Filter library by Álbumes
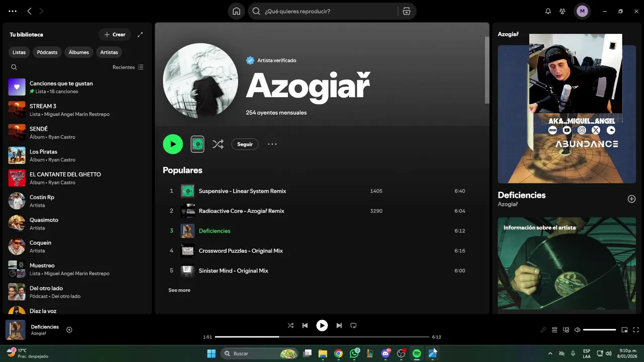The image size is (644, 362). tap(79, 52)
